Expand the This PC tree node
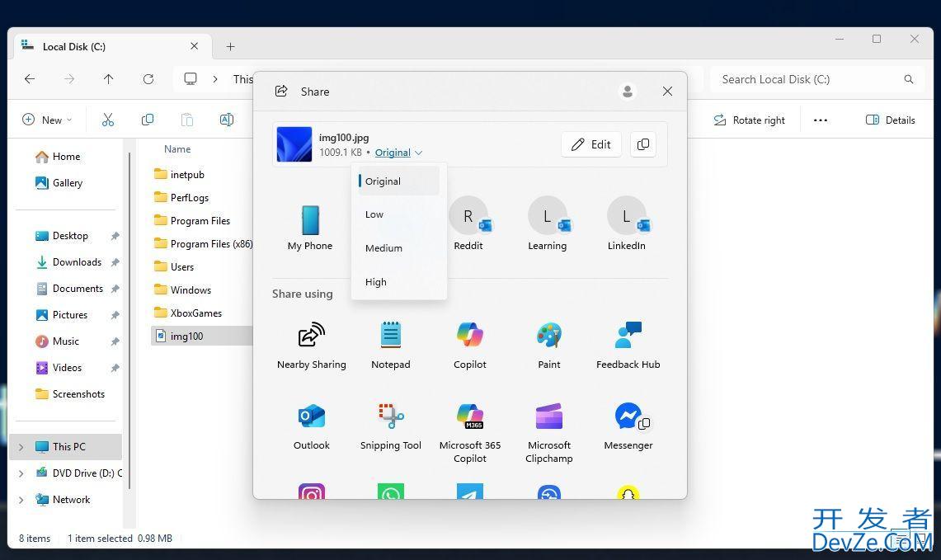The image size is (941, 560). point(21,447)
